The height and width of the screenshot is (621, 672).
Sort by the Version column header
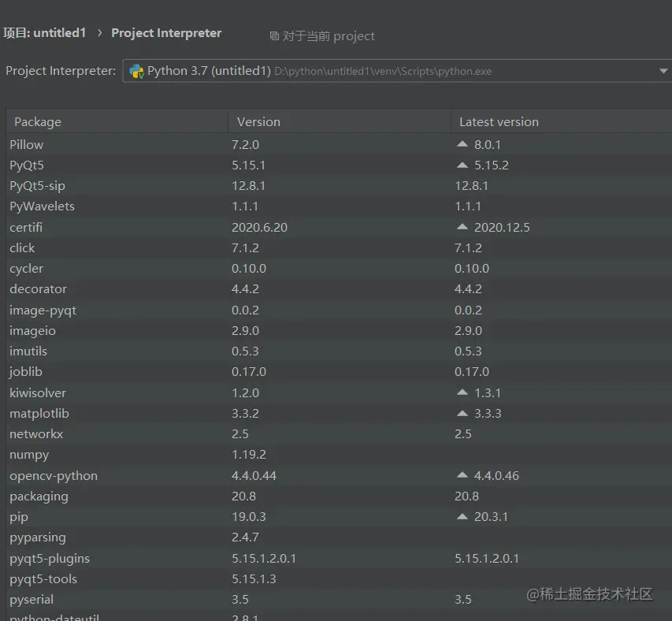(x=340, y=121)
